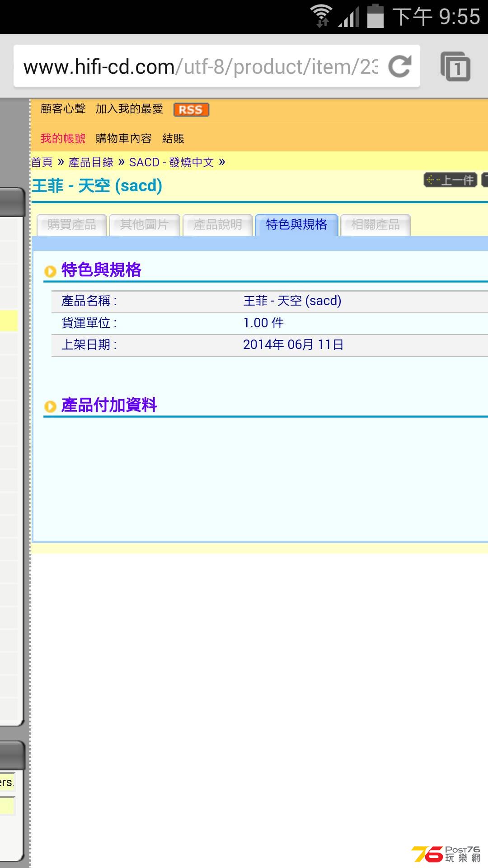The width and height of the screenshot is (488, 868).
Task: Open 我的帳號 account link
Action: coord(63,138)
